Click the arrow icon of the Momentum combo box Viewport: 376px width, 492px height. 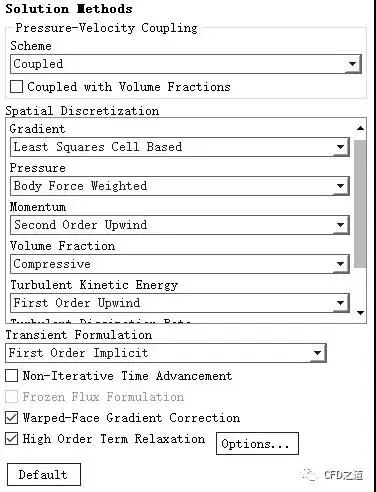point(340,225)
